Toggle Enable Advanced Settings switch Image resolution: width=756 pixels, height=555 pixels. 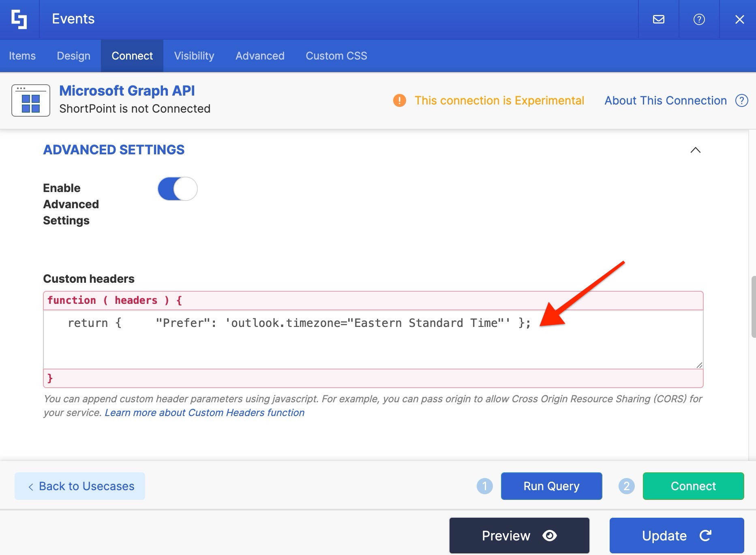point(178,189)
